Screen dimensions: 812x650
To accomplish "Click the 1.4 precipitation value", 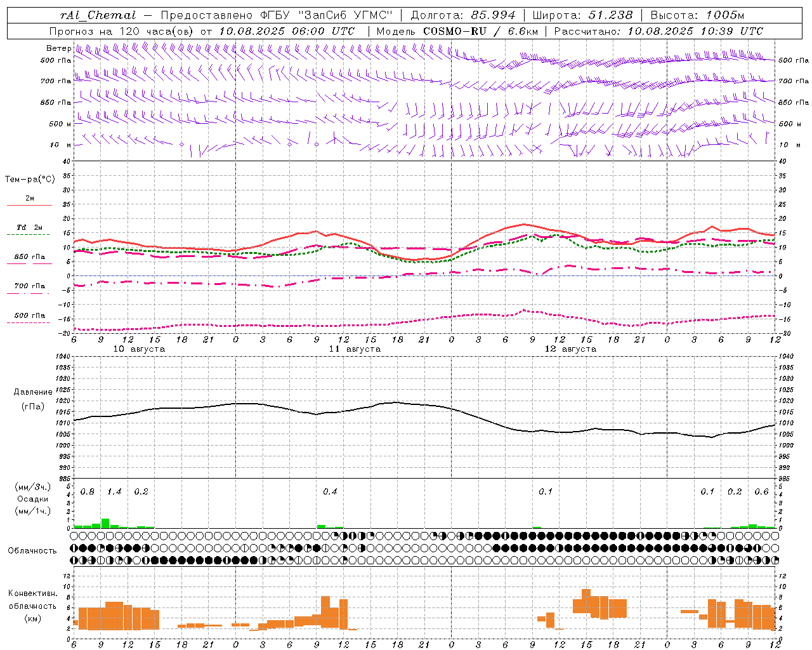I will (114, 492).
